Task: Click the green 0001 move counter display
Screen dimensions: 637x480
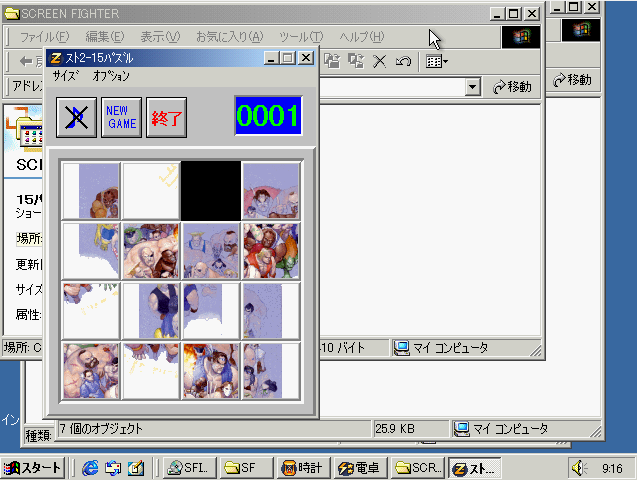Action: [x=269, y=116]
